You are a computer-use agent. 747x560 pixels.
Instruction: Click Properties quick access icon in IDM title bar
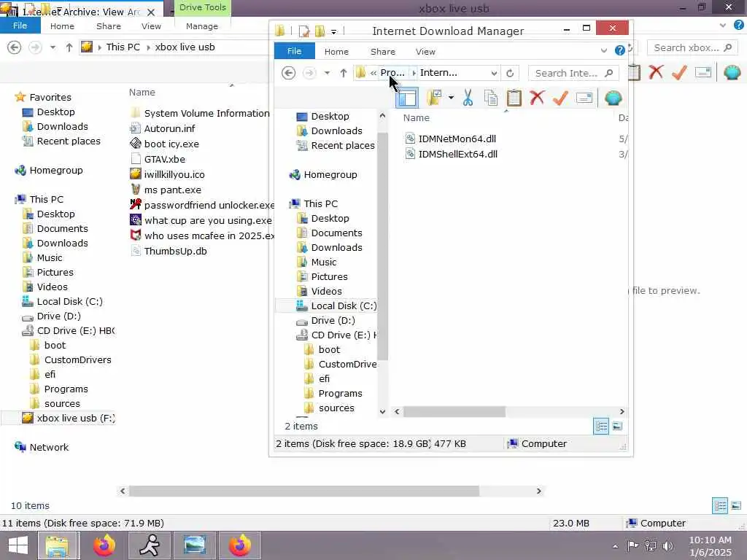[304, 31]
